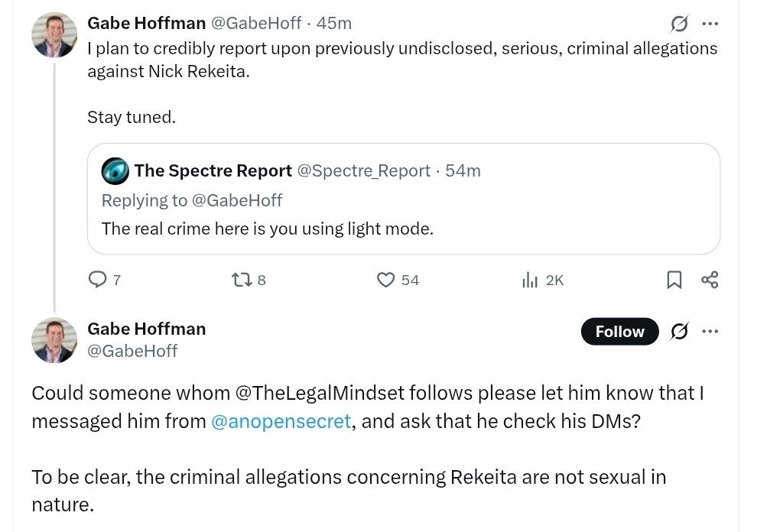
Task: Like the tweet with the heart icon
Action: coord(386,280)
